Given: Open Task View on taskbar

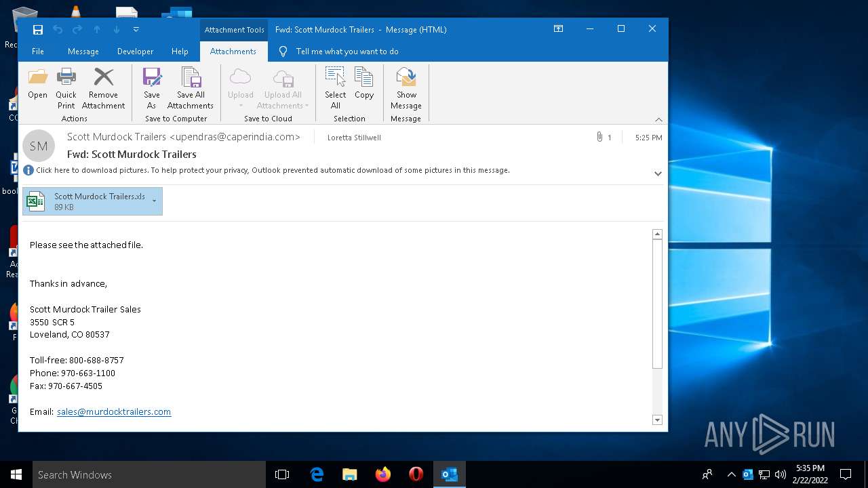Looking at the screenshot, I should (x=282, y=474).
